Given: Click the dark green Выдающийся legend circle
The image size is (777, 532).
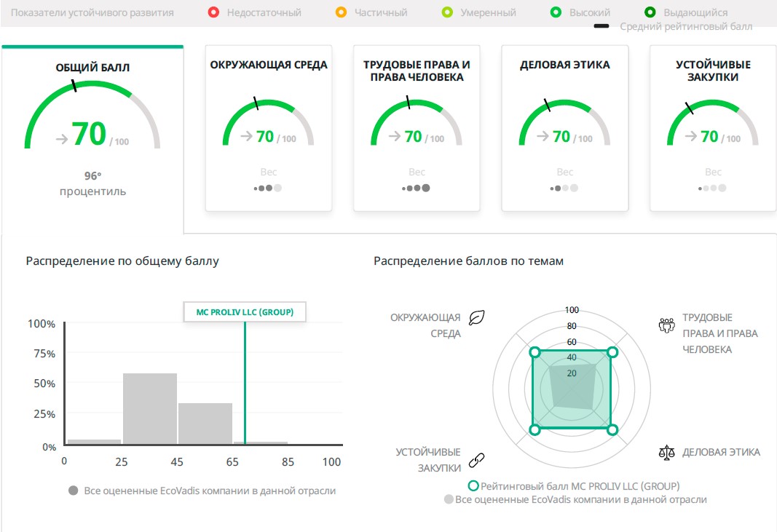Looking at the screenshot, I should point(650,12).
